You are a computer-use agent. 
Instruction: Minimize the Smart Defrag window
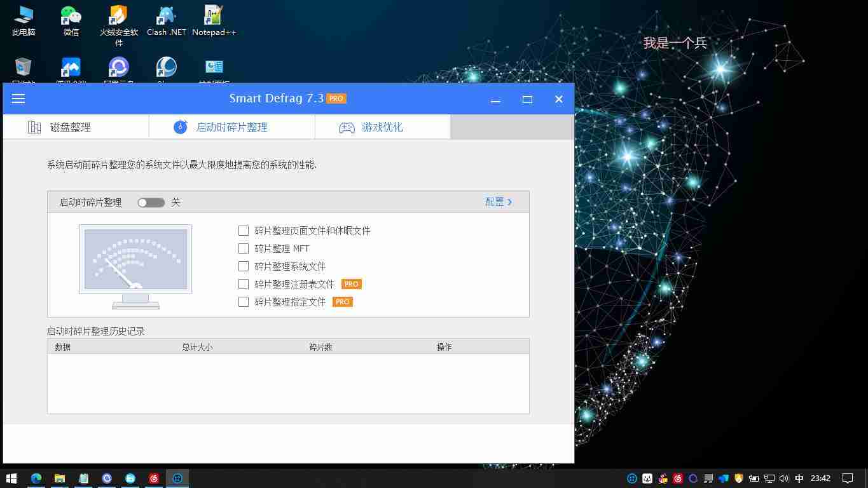[495, 99]
